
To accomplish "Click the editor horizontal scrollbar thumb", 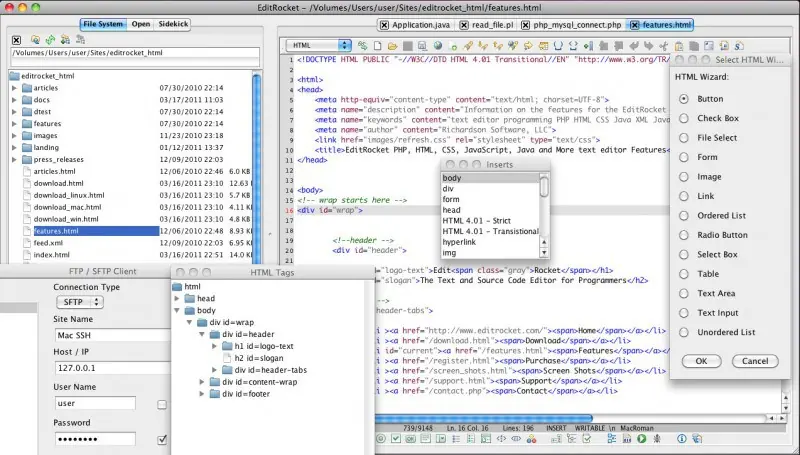I will coord(483,418).
